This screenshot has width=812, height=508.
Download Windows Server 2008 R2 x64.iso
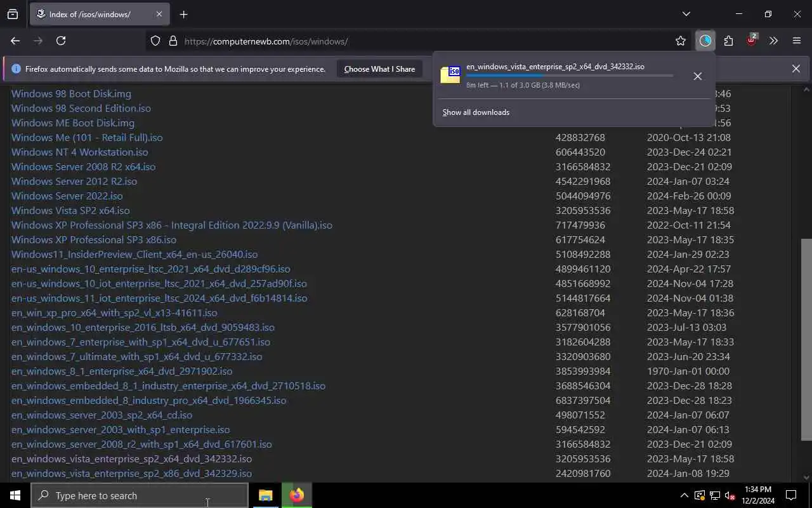click(x=83, y=166)
